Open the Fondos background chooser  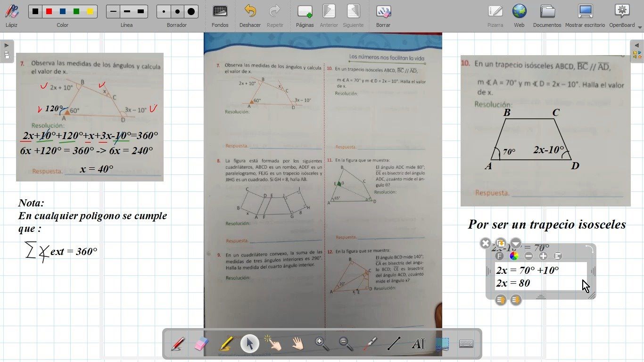click(220, 16)
